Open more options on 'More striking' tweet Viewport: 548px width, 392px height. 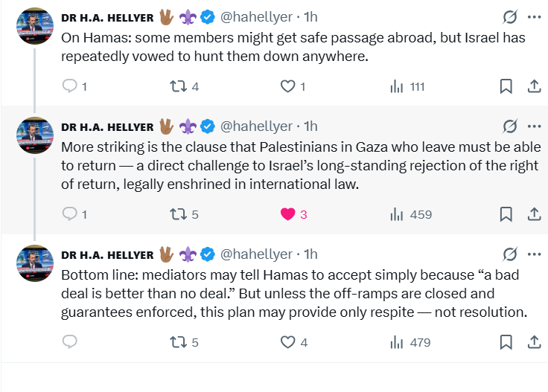pos(534,126)
